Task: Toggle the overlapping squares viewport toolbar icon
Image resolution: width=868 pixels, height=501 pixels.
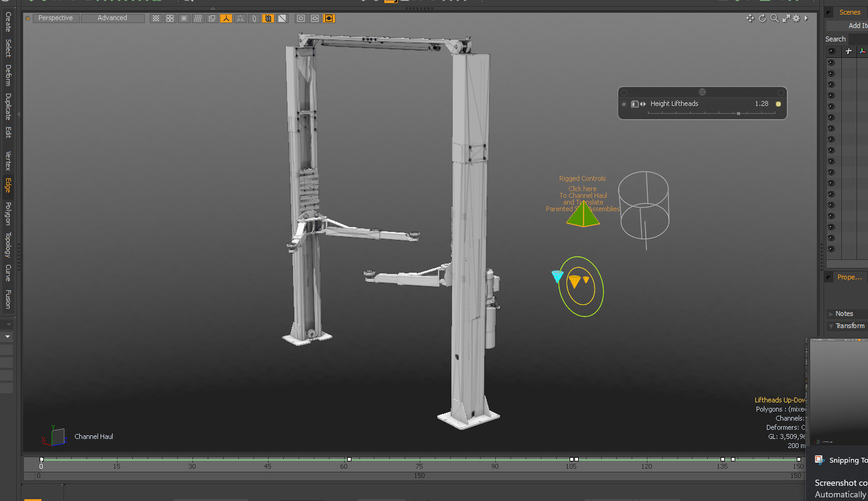Action: tap(212, 18)
